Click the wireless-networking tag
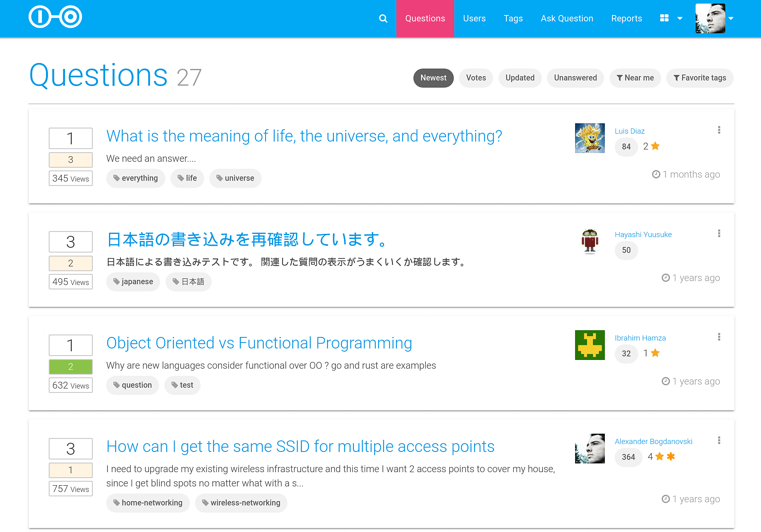This screenshot has width=761, height=532. pyautogui.click(x=241, y=503)
